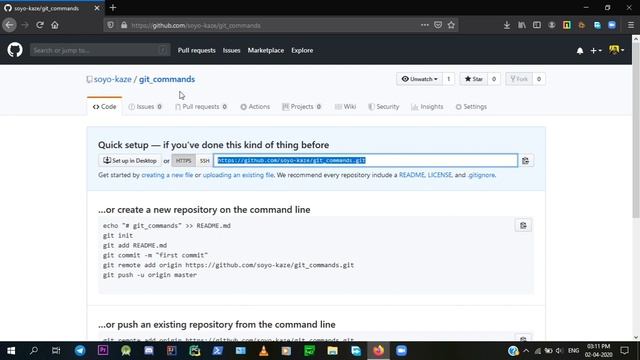Open Pull requests in top navigation
The height and width of the screenshot is (360, 640).
pyautogui.click(x=196, y=50)
